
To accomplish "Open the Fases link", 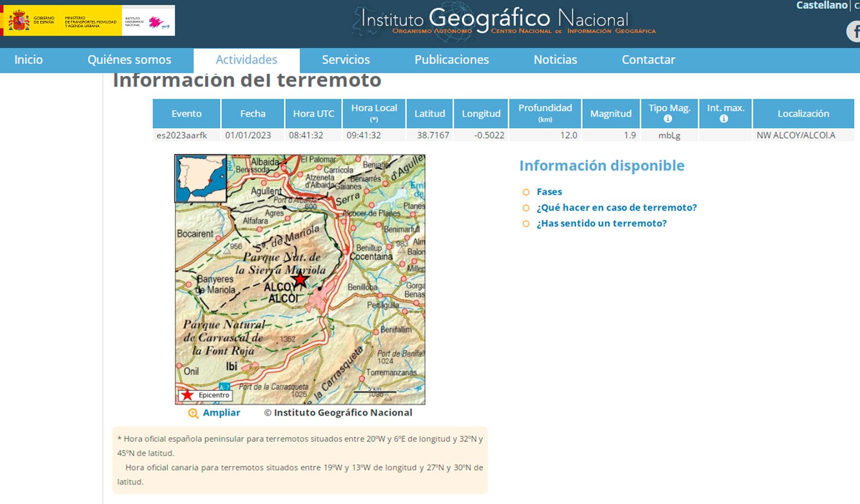I will (x=548, y=192).
